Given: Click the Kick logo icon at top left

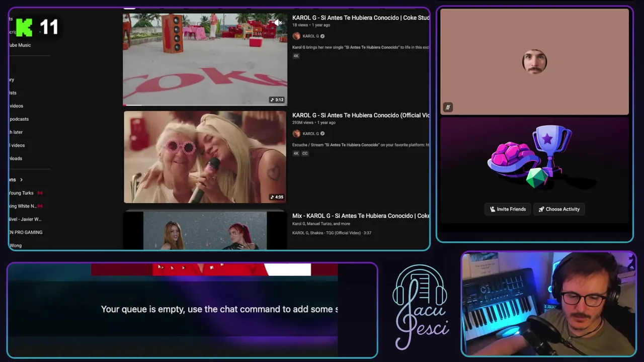Looking at the screenshot, I should click(24, 27).
